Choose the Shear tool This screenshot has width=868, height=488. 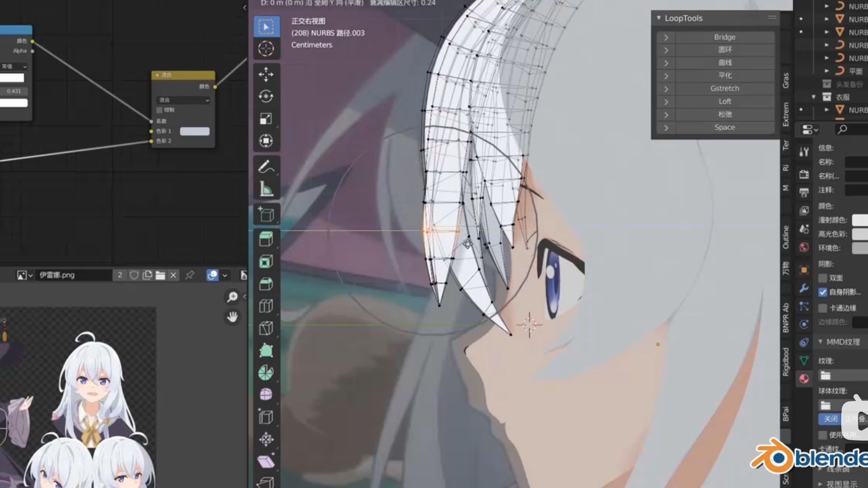266,461
